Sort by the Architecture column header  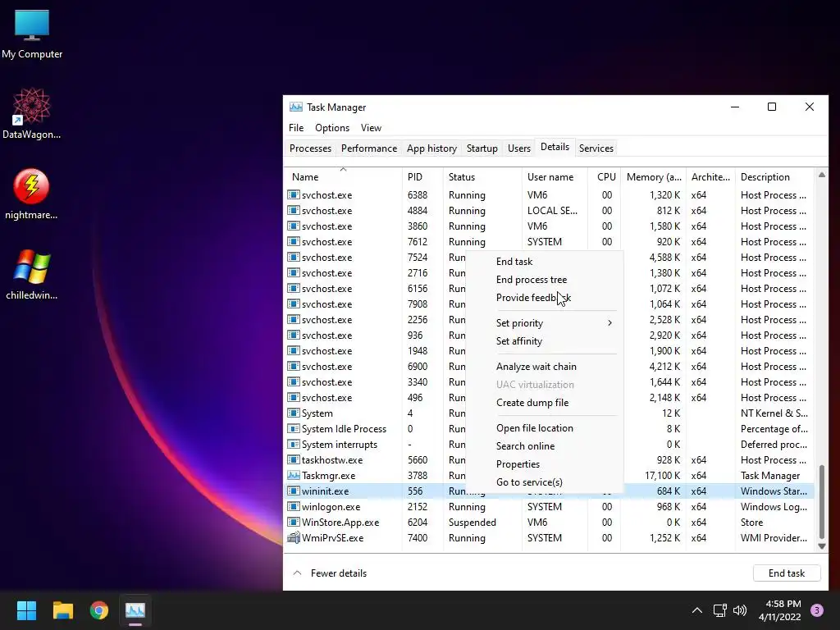tap(710, 177)
